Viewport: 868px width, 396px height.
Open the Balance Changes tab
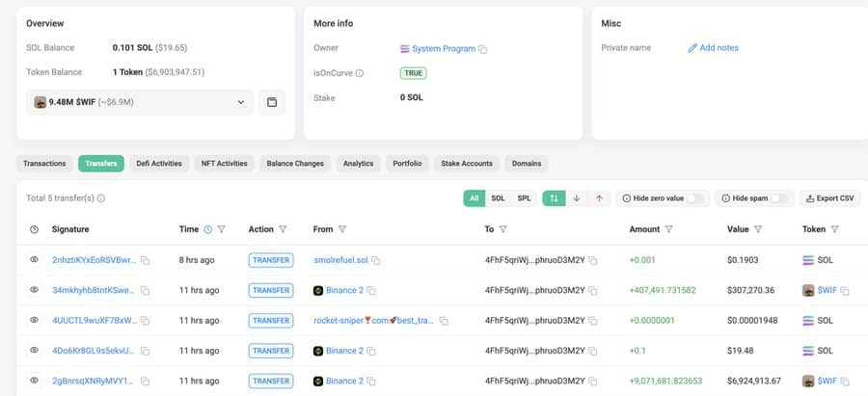tap(295, 164)
